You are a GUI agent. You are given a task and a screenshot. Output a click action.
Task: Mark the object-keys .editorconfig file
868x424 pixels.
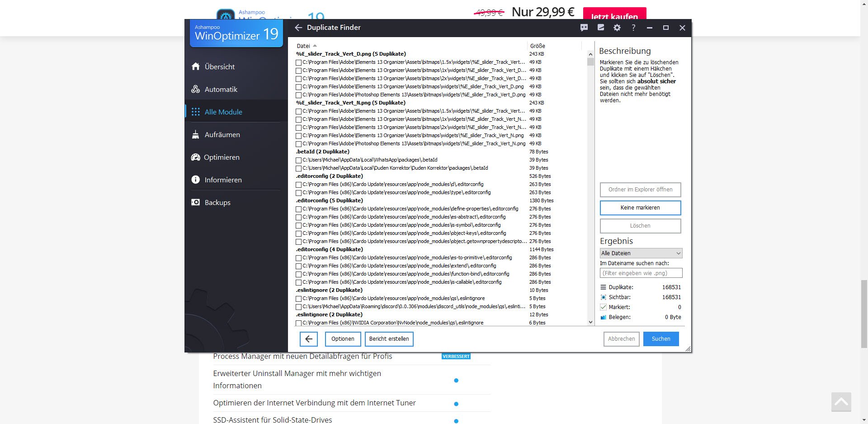pos(298,233)
